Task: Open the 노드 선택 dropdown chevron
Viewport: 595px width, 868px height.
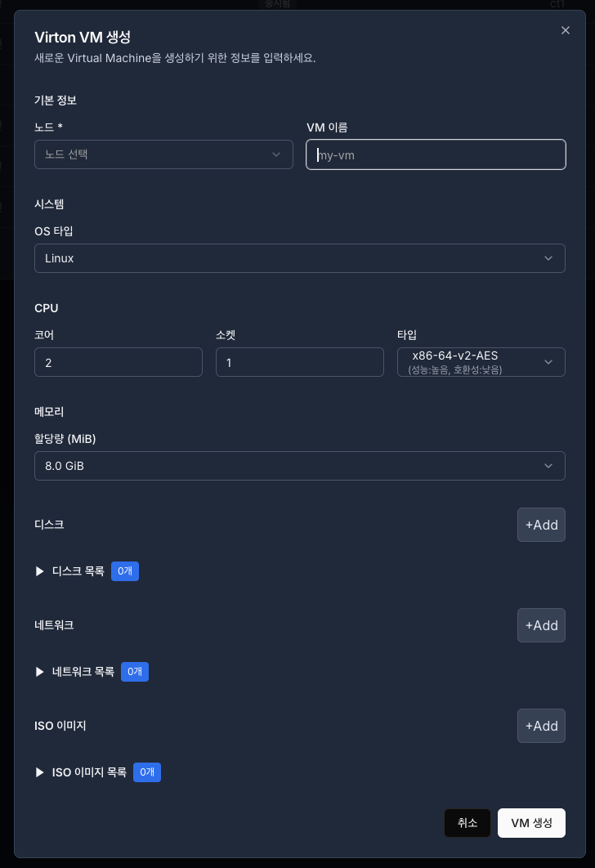Action: (276, 154)
